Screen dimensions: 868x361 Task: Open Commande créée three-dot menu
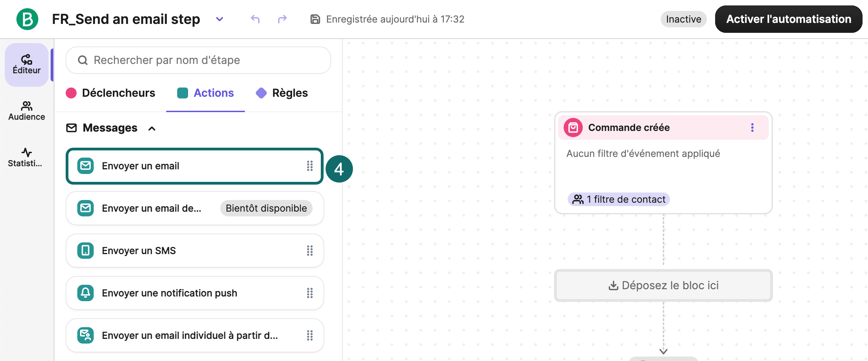(x=752, y=128)
